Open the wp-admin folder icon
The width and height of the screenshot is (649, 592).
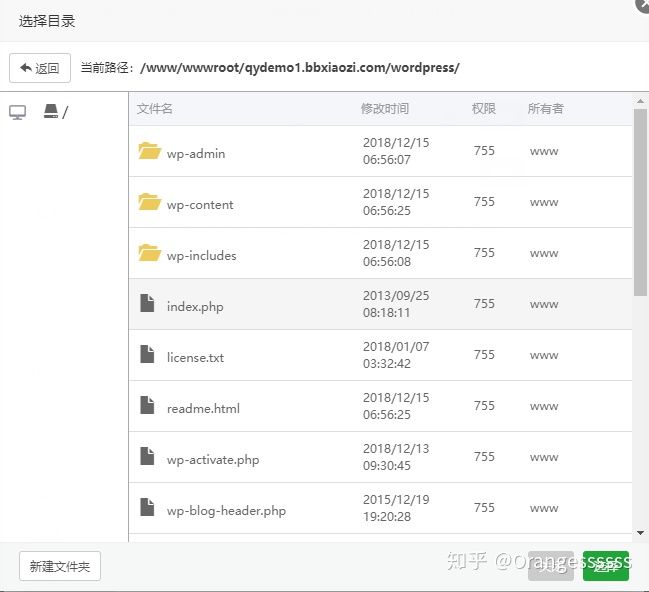pyautogui.click(x=149, y=151)
